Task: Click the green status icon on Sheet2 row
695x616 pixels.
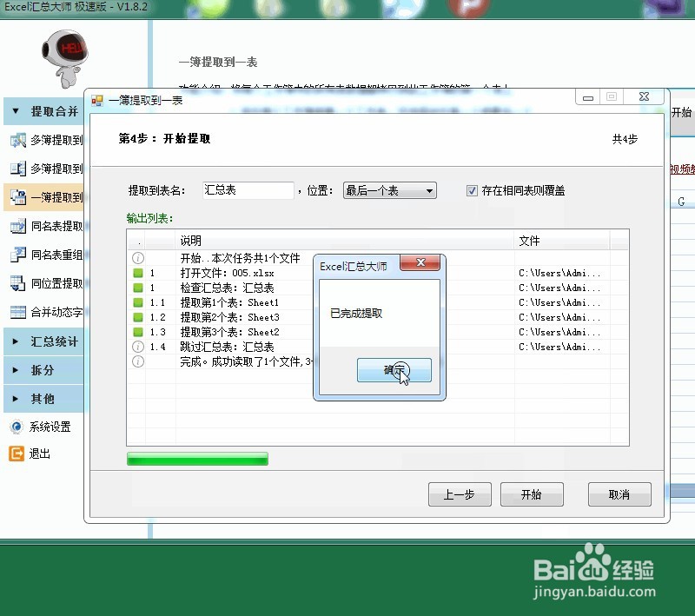Action: point(138,332)
